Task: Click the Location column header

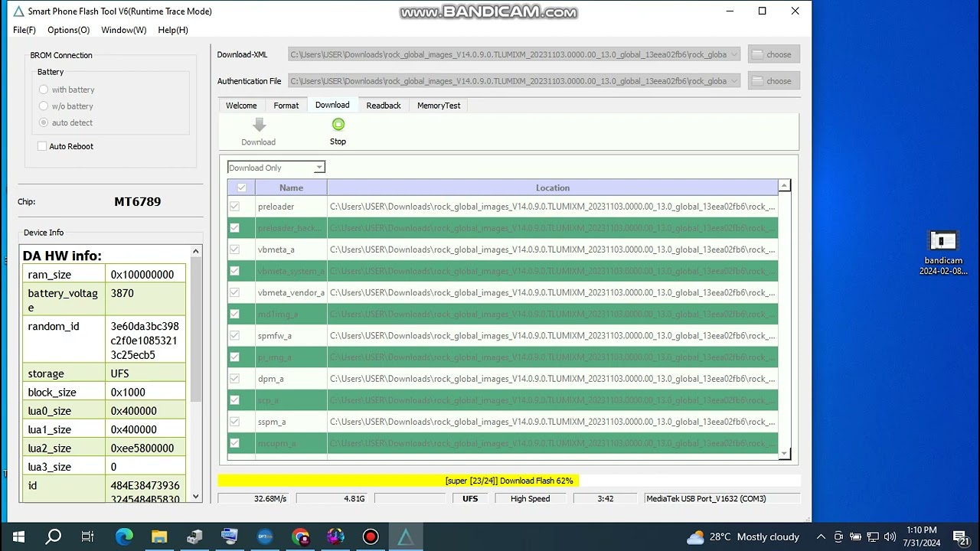Action: pyautogui.click(x=553, y=187)
